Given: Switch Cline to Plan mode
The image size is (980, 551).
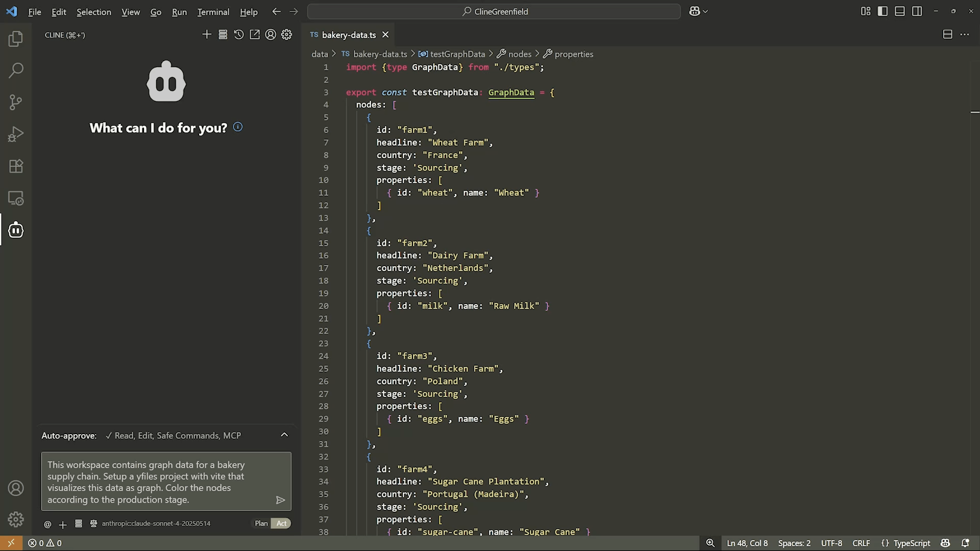Looking at the screenshot, I should coord(260,523).
